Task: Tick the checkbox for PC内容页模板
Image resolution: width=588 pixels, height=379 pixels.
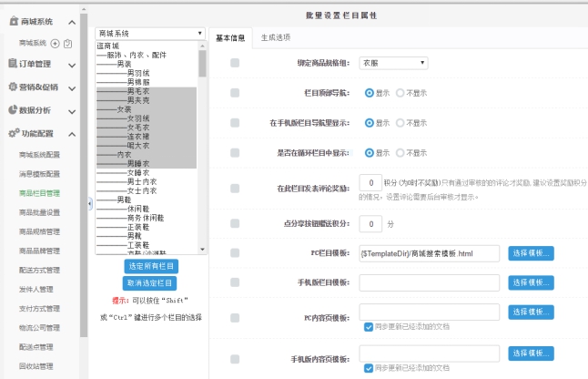Action: pos(235,318)
